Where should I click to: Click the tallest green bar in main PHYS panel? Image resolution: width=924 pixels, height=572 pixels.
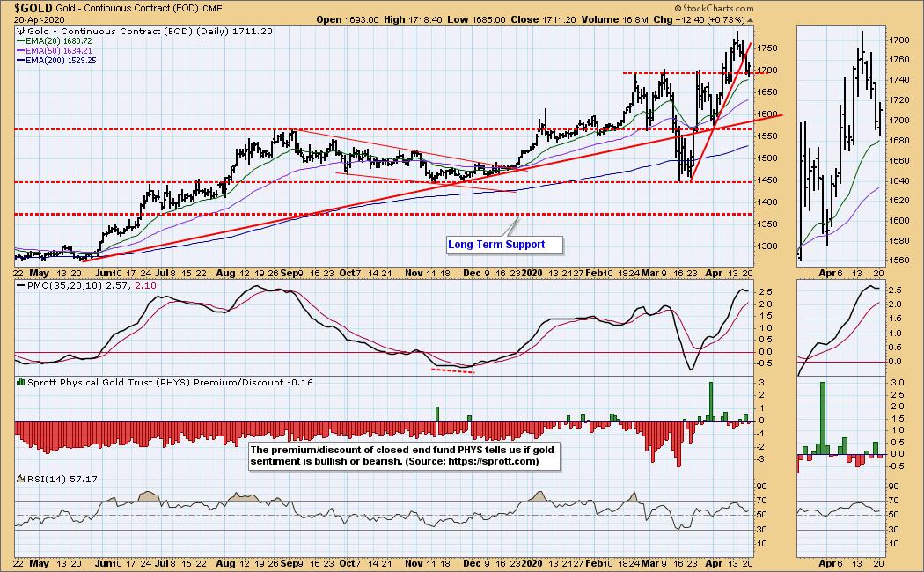[x=711, y=402]
